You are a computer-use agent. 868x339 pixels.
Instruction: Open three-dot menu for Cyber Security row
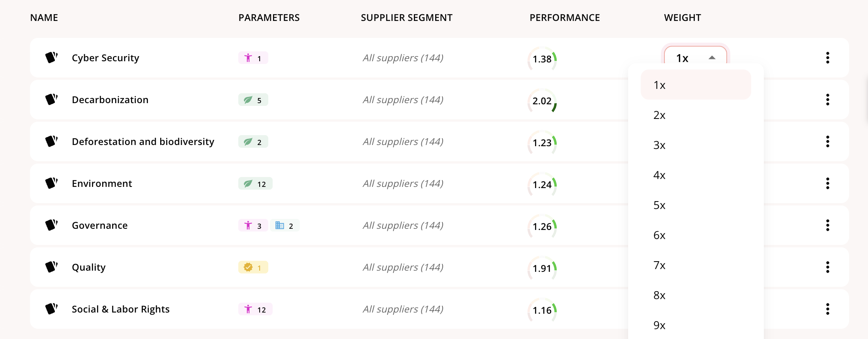[827, 58]
